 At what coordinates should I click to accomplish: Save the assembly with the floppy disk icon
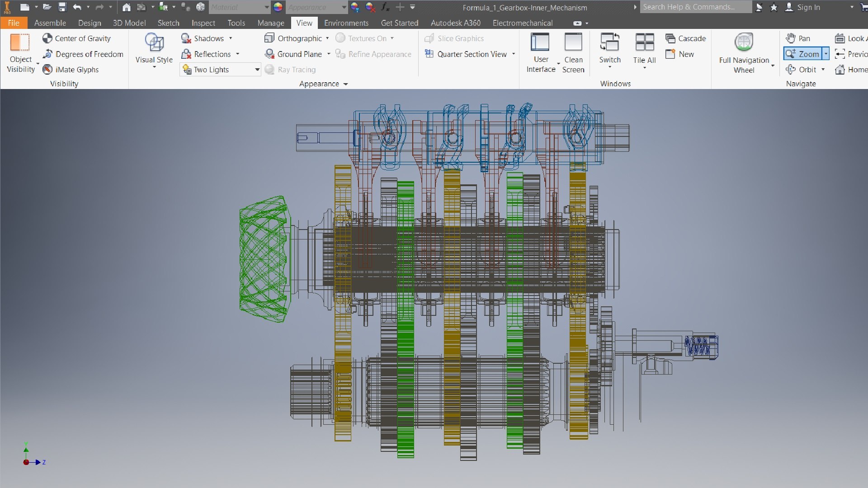click(x=62, y=7)
